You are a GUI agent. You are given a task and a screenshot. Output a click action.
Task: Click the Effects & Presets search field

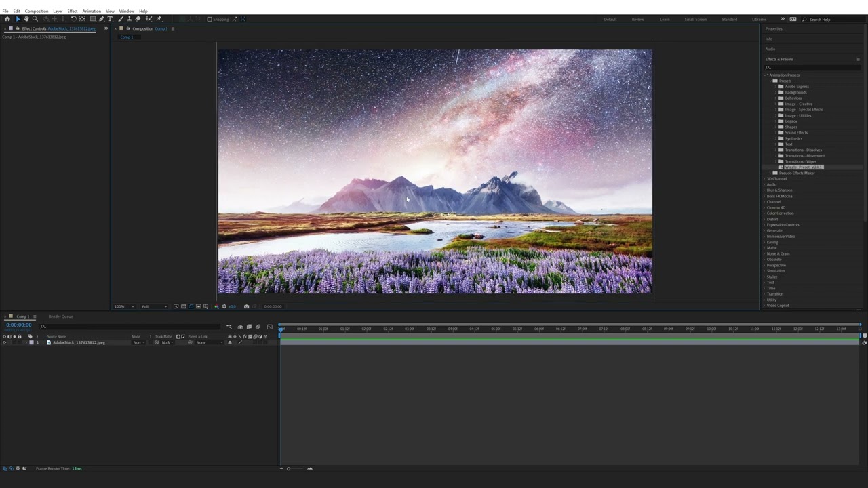click(x=812, y=67)
